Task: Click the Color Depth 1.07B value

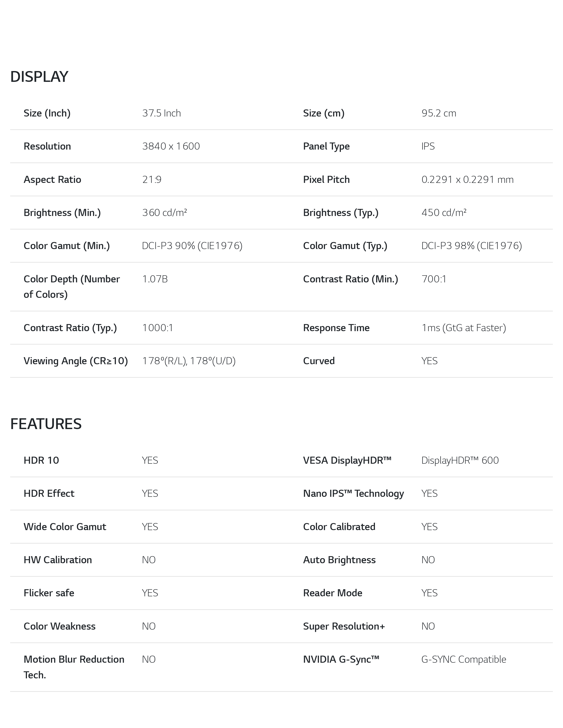Action: [x=155, y=279]
